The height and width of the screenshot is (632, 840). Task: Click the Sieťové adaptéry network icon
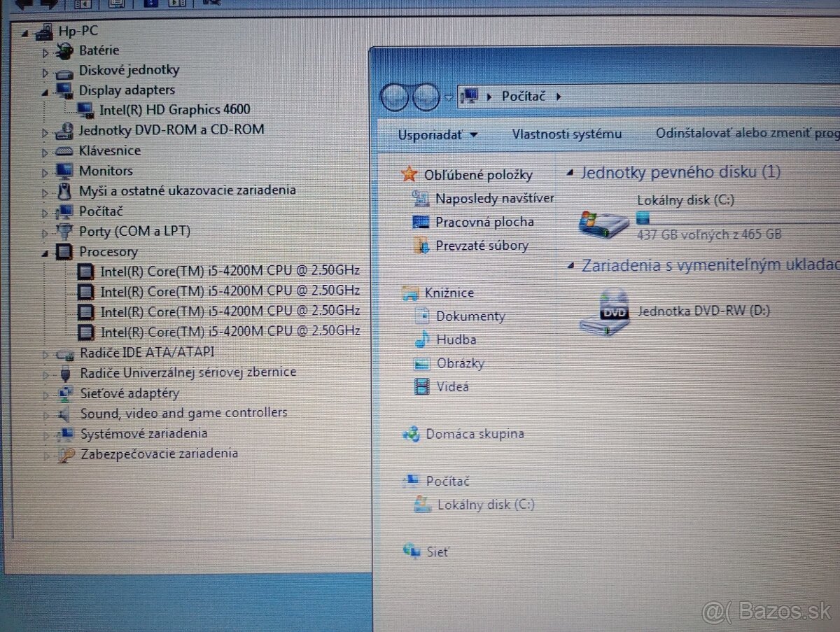click(65, 393)
